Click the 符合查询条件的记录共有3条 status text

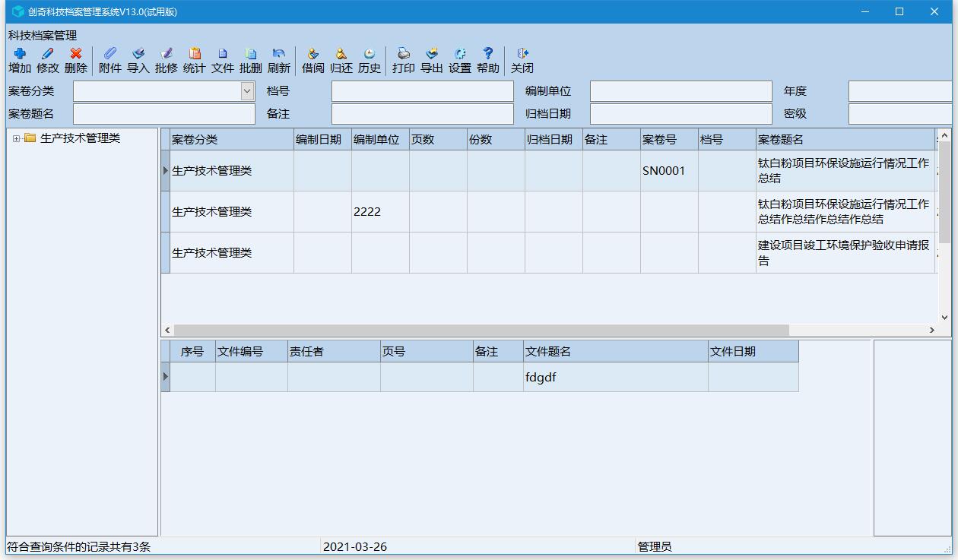click(79, 547)
